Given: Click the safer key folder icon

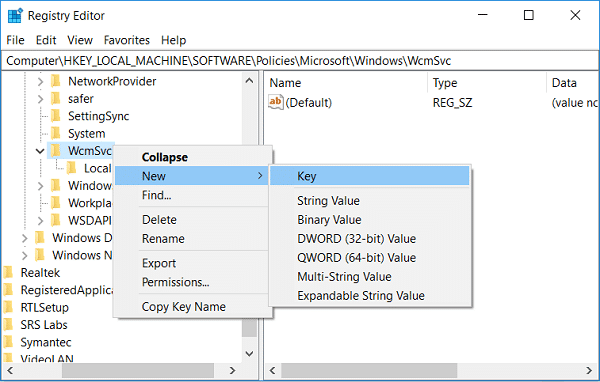Looking at the screenshot, I should point(56,99).
